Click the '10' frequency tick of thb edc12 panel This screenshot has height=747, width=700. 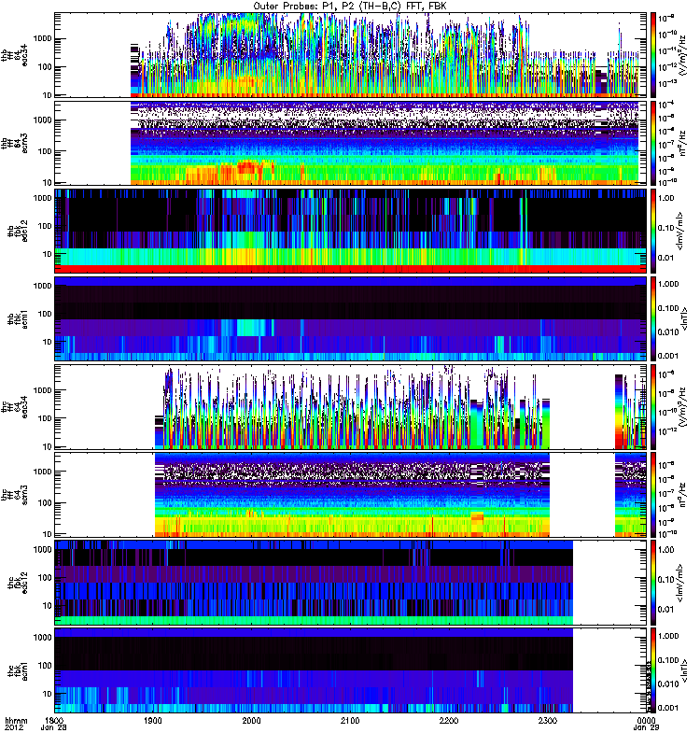coord(47,254)
